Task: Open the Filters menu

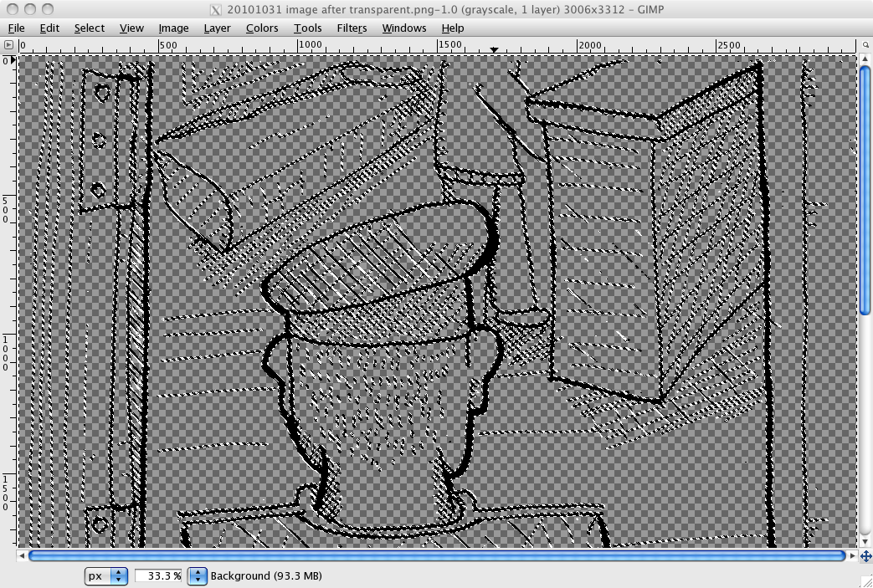Action: [352, 28]
